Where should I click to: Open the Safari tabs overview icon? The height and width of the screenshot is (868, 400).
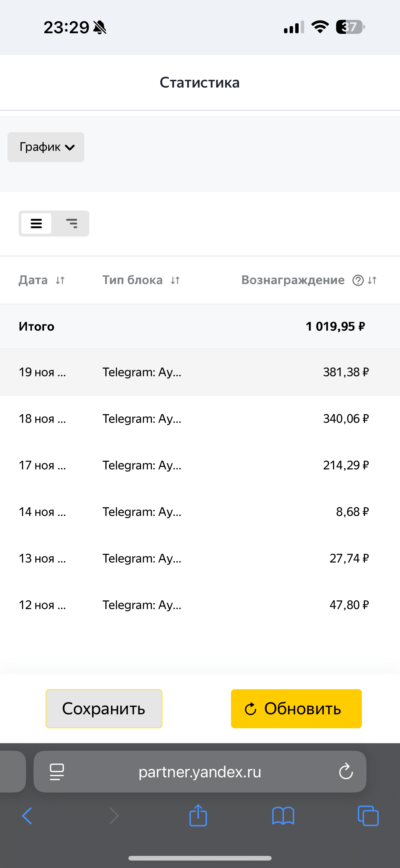point(368,816)
